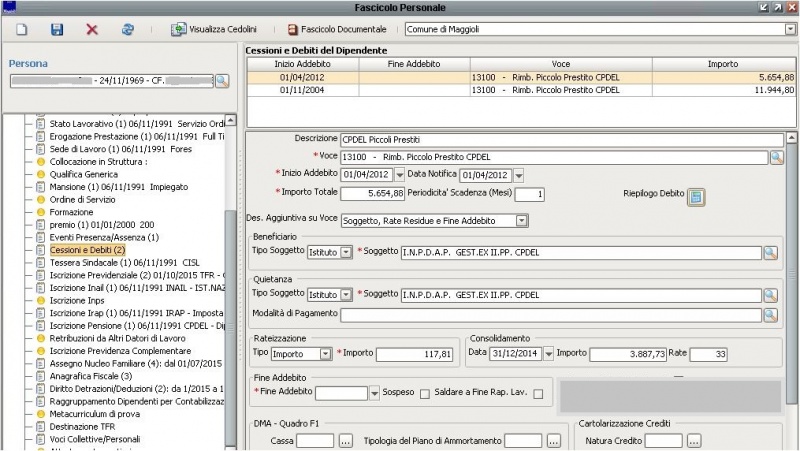The height and width of the screenshot is (451, 800).
Task: Open the Rateizzazione Tipo Importo dropdown
Action: 326,354
